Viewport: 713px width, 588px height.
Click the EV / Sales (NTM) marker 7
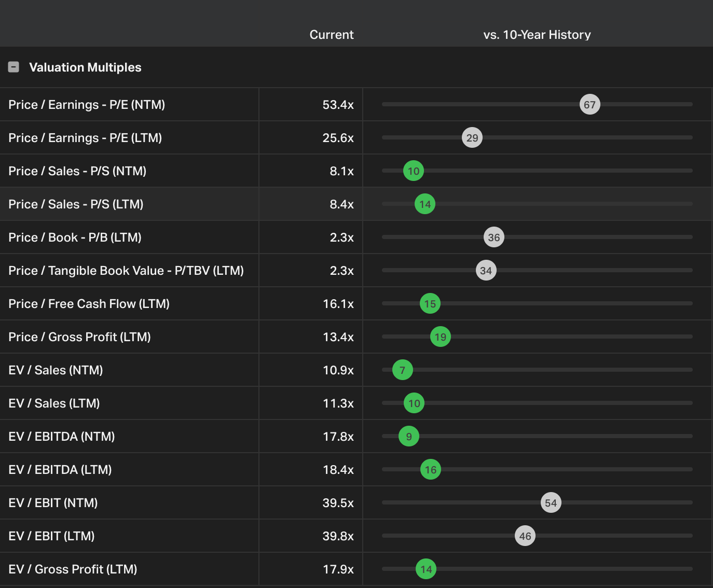403,370
